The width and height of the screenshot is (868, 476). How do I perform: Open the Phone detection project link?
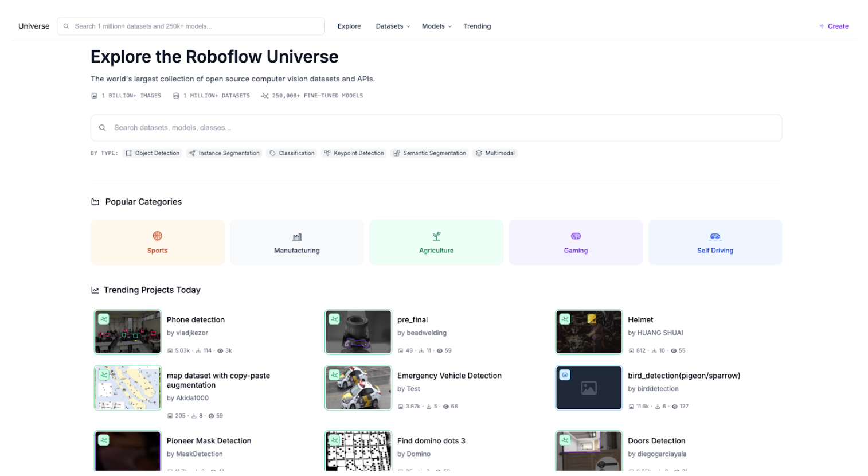click(x=196, y=320)
